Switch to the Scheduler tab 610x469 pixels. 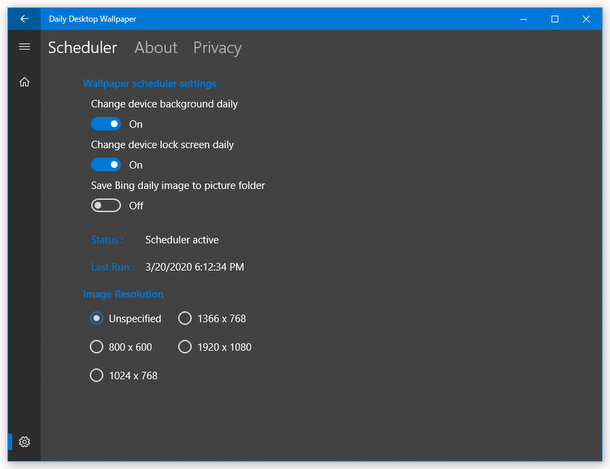[x=82, y=48]
